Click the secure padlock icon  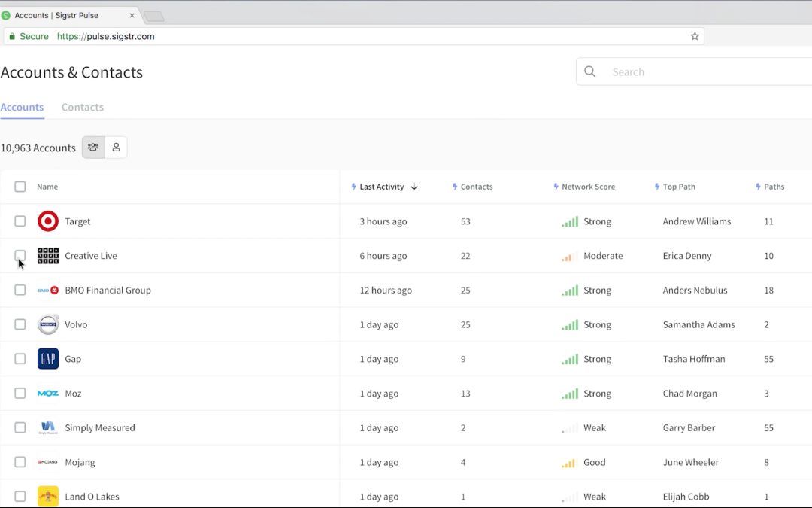point(12,36)
